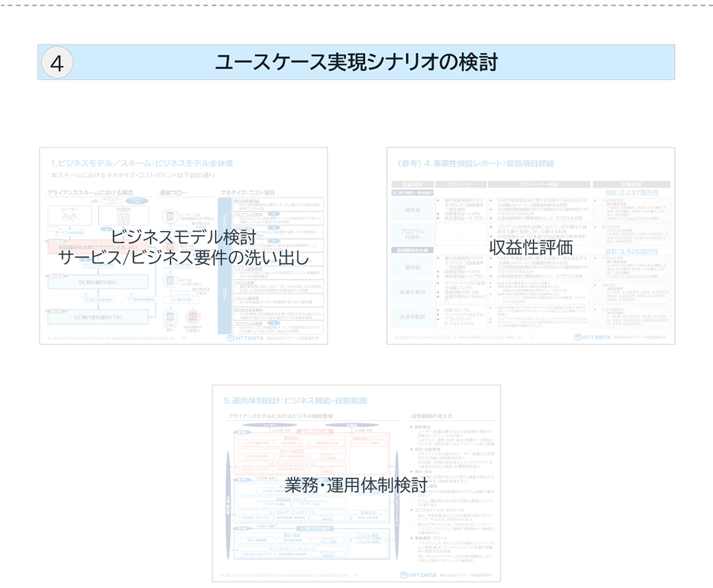Click the NTT DATA logo on business model slide

point(245,338)
